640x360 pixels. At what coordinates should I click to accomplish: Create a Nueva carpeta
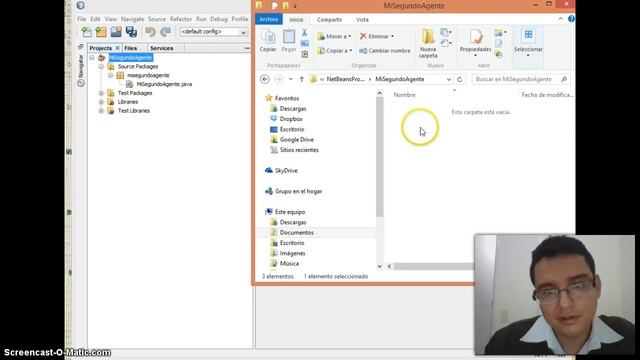(x=428, y=43)
